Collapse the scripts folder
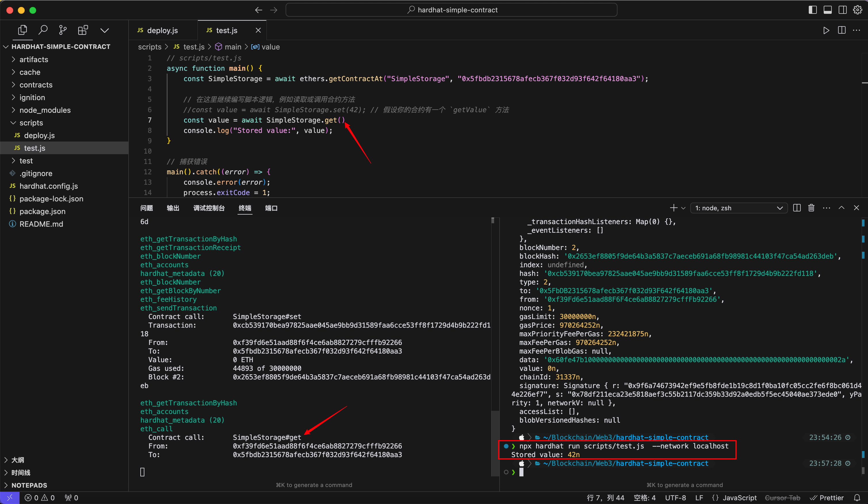Viewport: 868px width, 504px height. [31, 123]
